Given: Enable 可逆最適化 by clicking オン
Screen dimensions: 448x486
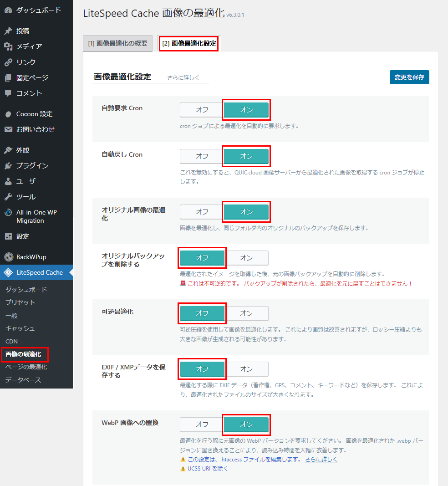Looking at the screenshot, I should pyautogui.click(x=246, y=313).
